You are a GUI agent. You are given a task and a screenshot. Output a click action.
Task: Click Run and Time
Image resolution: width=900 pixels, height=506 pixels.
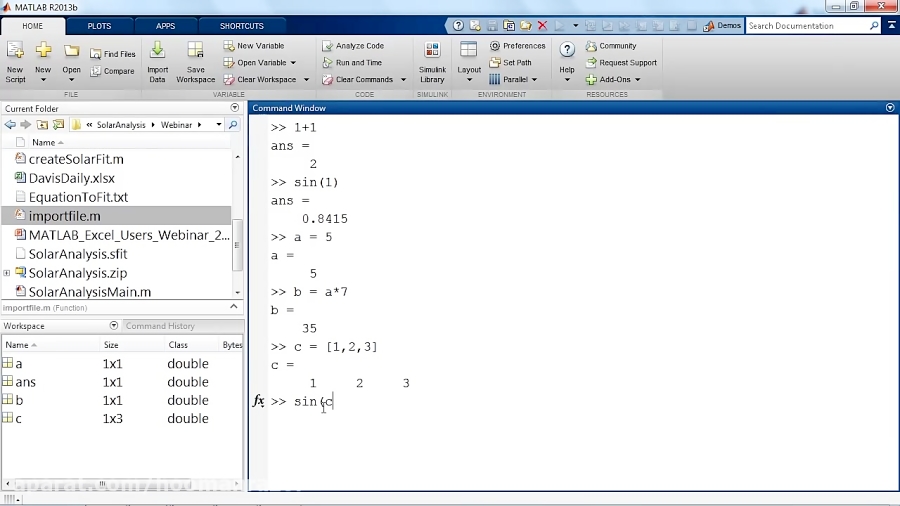click(352, 63)
